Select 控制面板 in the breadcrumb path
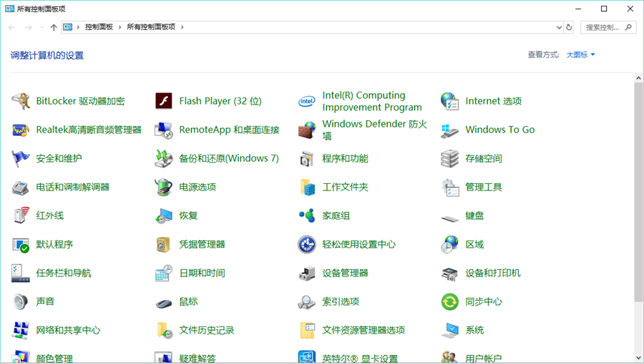 click(99, 27)
